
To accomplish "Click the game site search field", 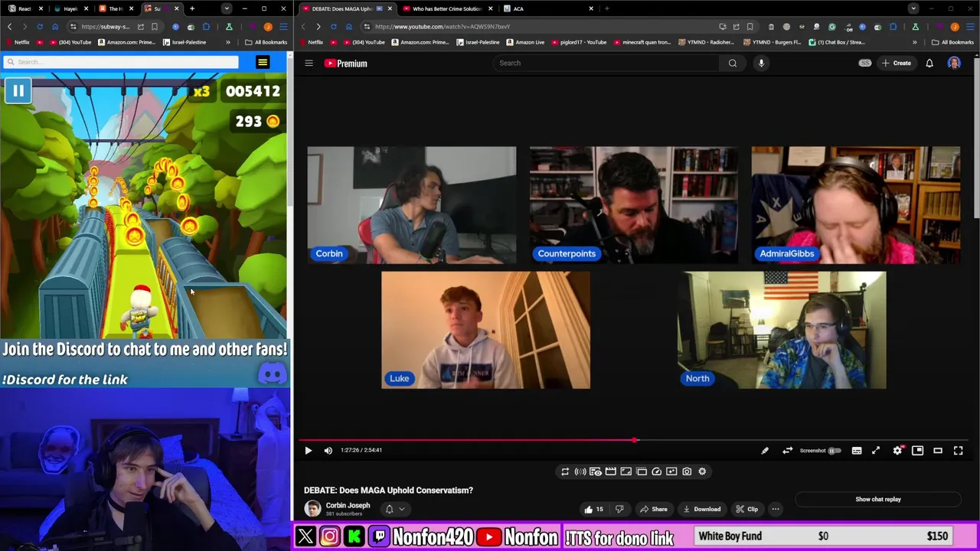I will coord(119,62).
